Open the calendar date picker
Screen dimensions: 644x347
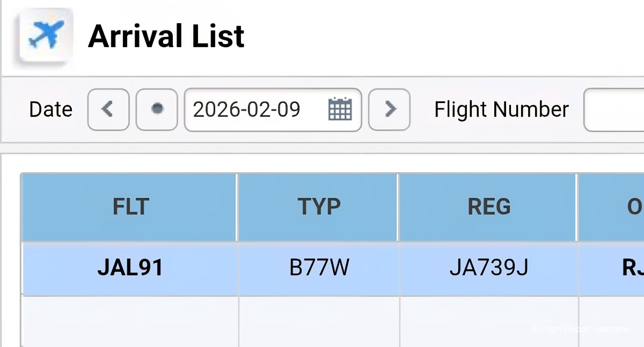click(339, 109)
